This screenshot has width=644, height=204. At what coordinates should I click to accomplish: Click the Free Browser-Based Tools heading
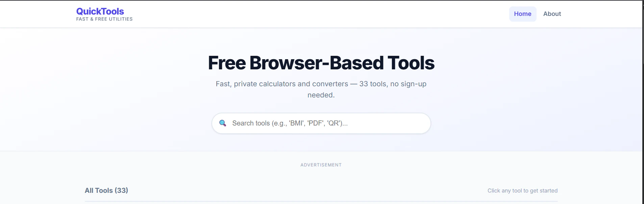(x=321, y=63)
